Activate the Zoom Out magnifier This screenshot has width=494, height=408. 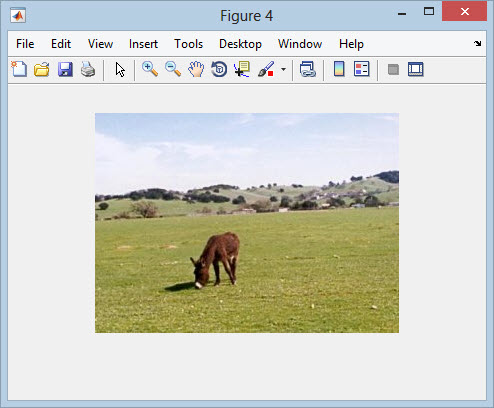[x=173, y=69]
